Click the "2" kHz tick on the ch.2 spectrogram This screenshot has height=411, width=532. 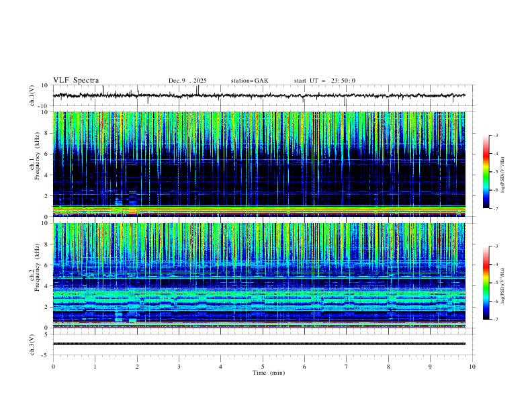click(x=47, y=307)
